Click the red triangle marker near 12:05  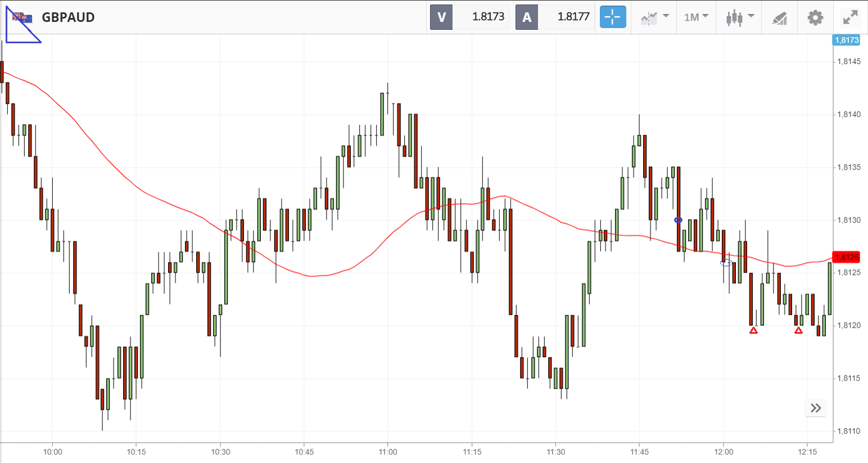pos(753,330)
